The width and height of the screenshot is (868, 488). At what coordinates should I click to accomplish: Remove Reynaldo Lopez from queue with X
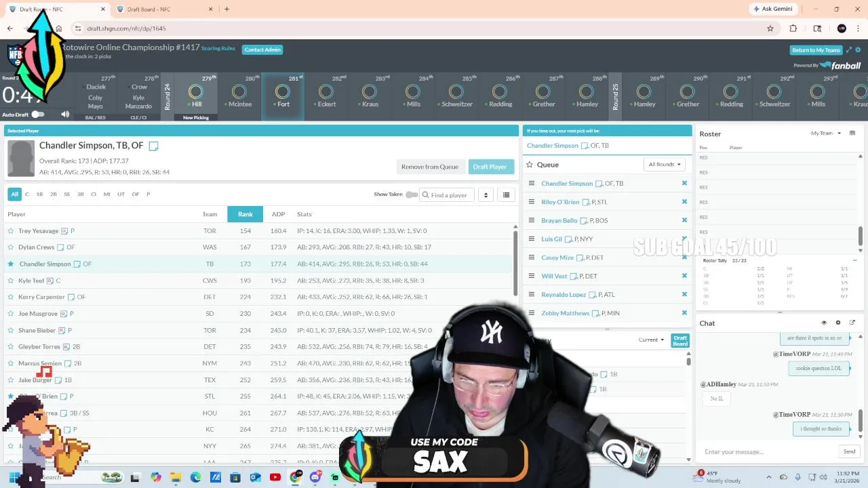tap(684, 294)
